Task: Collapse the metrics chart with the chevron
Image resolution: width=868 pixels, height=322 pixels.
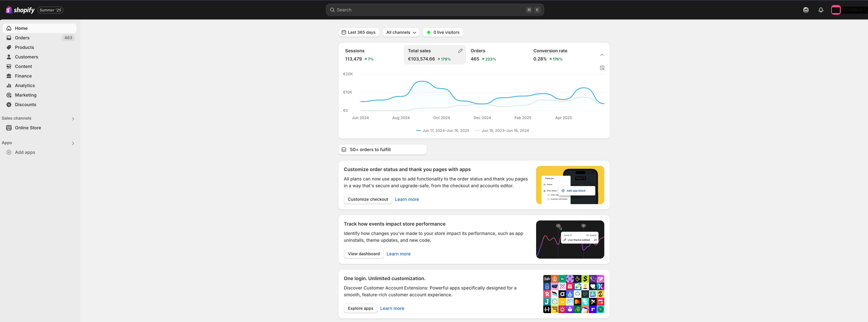Action: coord(602,55)
